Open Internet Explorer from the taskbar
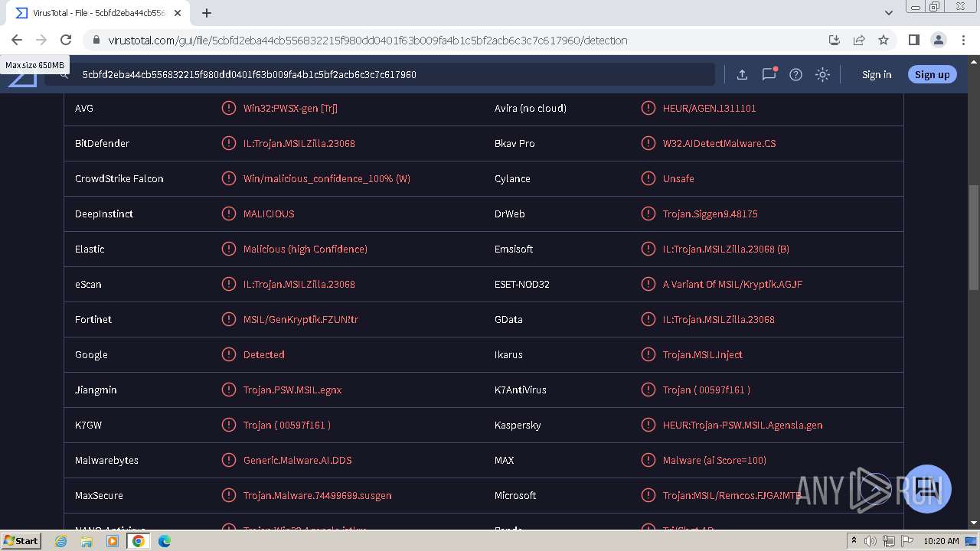This screenshot has height=551, width=980. (61, 541)
